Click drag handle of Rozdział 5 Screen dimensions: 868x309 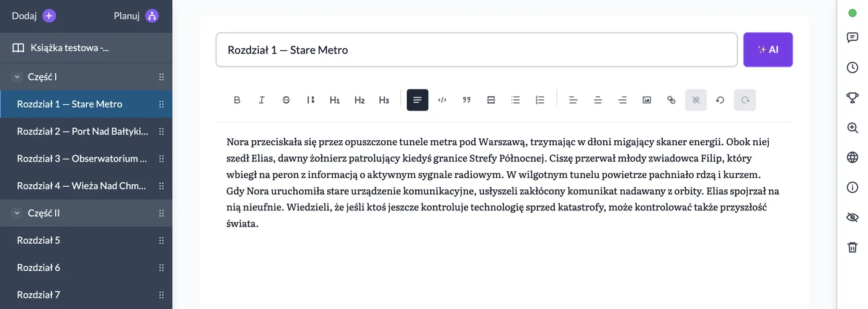tap(161, 240)
